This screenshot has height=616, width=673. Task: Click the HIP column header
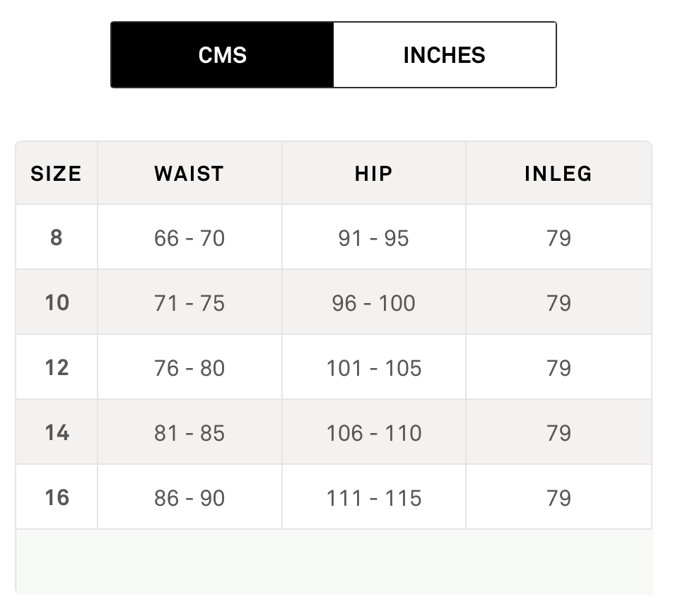373,174
